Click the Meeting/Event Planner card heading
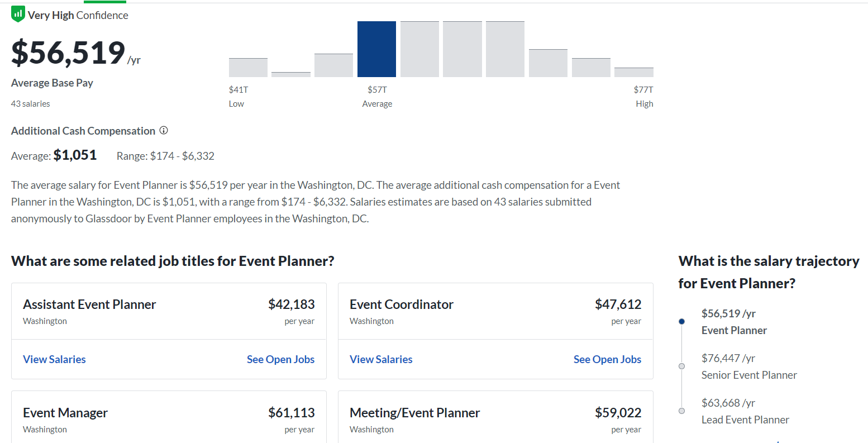 click(x=414, y=412)
